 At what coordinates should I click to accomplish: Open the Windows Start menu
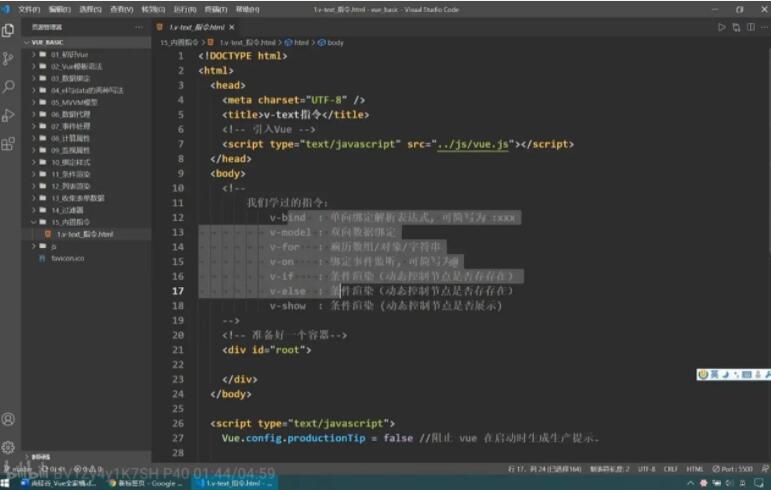pos(5,483)
